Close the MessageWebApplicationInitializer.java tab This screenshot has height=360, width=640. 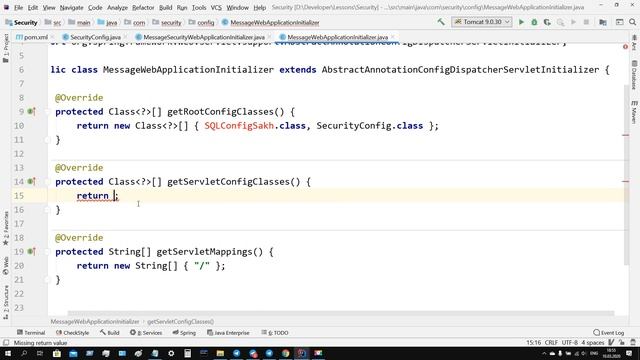393,37
